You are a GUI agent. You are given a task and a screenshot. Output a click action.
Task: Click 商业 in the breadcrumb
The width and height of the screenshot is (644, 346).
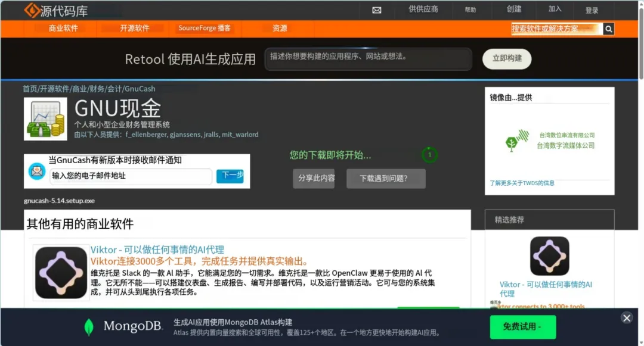coord(80,89)
